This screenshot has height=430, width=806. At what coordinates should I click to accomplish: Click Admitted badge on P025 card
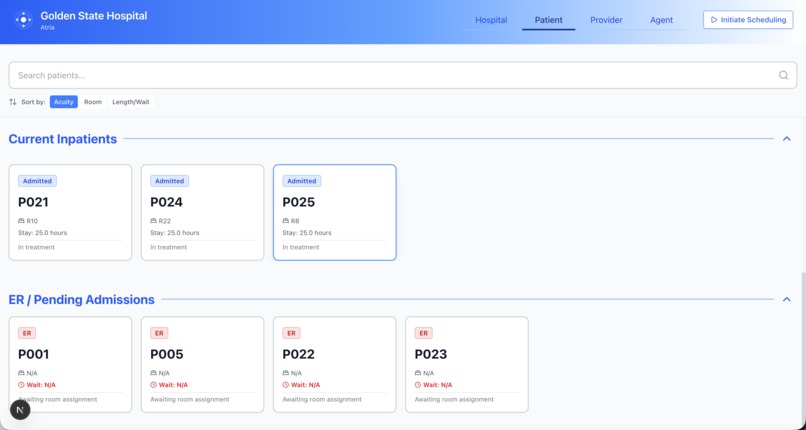click(301, 181)
